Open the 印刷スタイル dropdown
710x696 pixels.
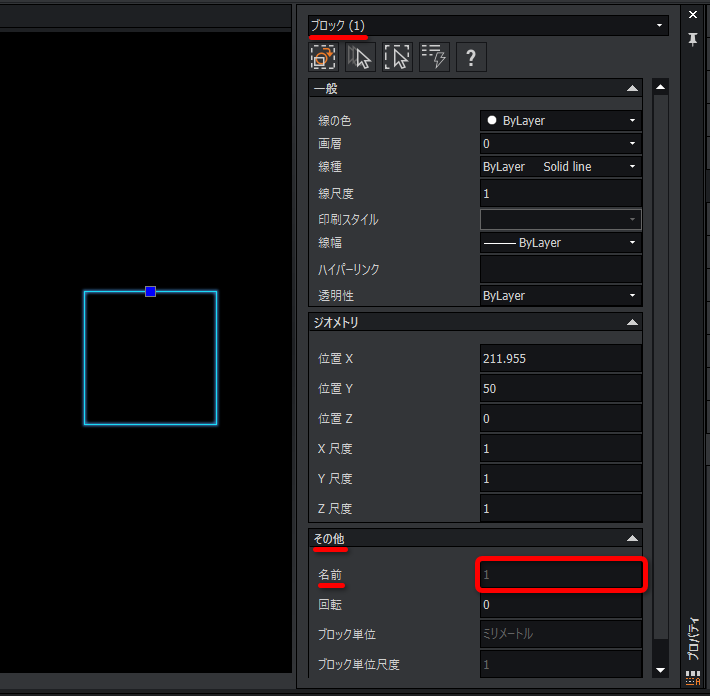[x=561, y=220]
